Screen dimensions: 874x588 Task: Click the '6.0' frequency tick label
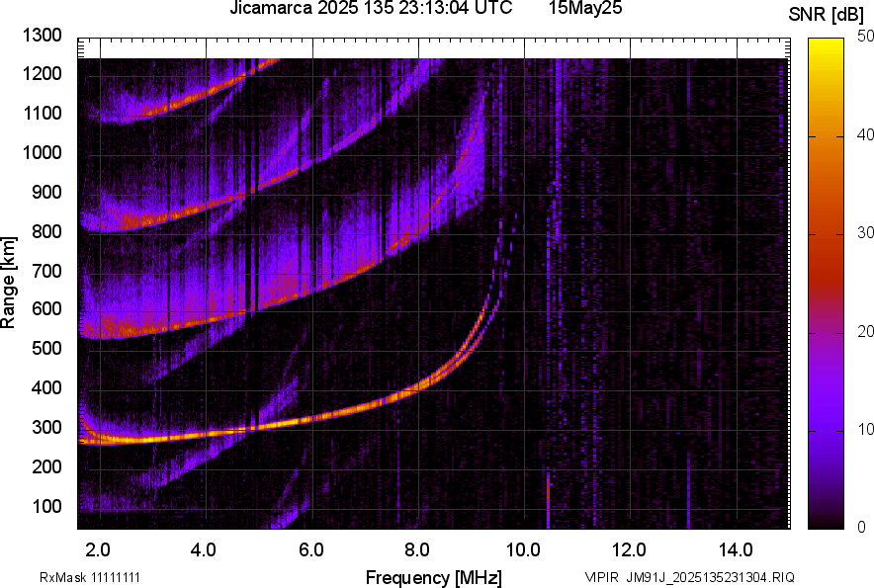tap(311, 550)
